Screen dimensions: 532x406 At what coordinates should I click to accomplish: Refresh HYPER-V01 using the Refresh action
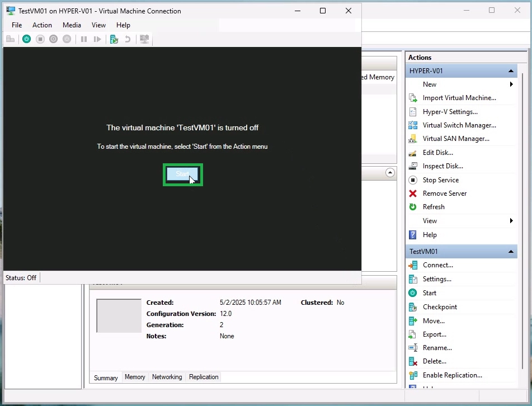tap(433, 206)
